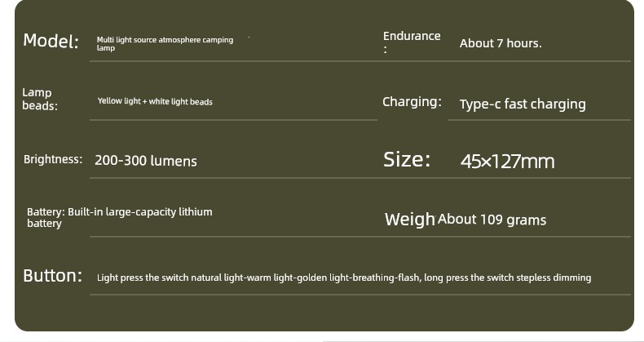Click the Endurance label
The height and width of the screenshot is (342, 644).
tap(412, 42)
